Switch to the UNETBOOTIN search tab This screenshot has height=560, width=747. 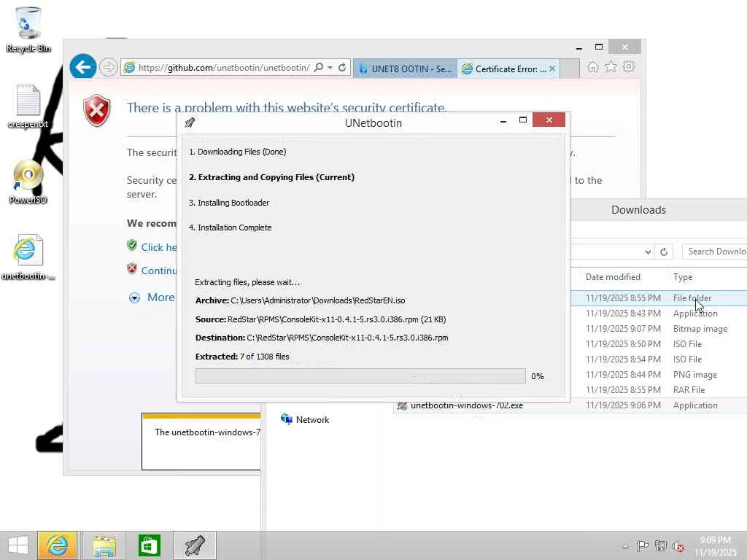pos(405,69)
